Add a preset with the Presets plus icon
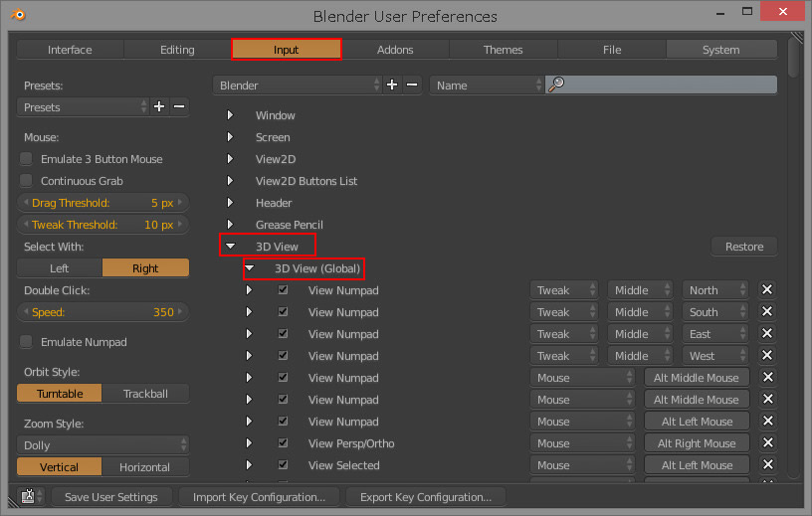The width and height of the screenshot is (812, 516). pos(159,106)
